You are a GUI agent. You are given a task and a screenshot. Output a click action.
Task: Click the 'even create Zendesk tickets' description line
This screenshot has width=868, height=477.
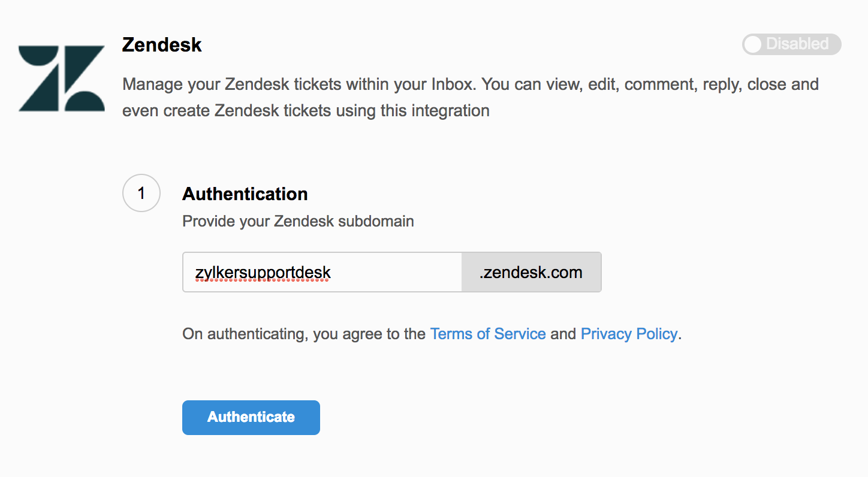(306, 111)
